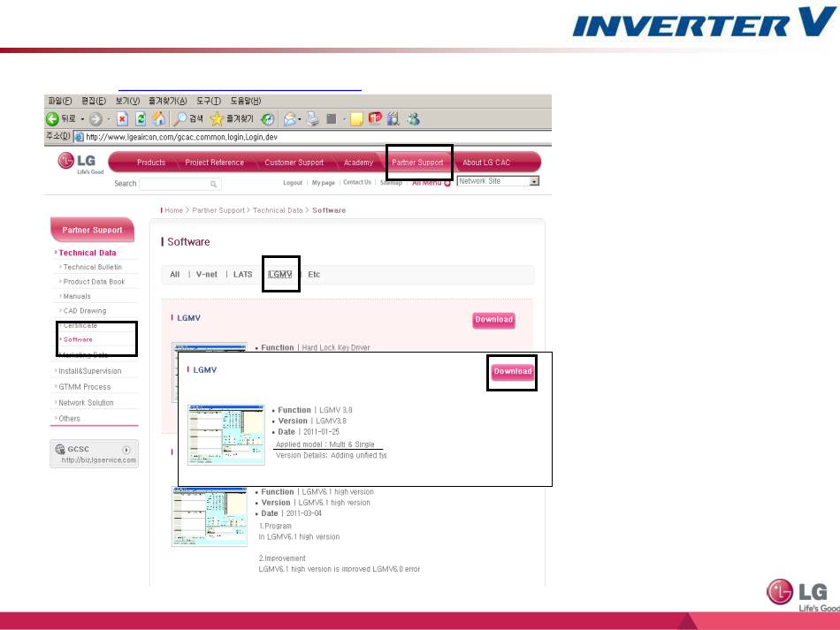Open the 파일(F) menu
This screenshot has height=630, width=840.
pos(60,101)
